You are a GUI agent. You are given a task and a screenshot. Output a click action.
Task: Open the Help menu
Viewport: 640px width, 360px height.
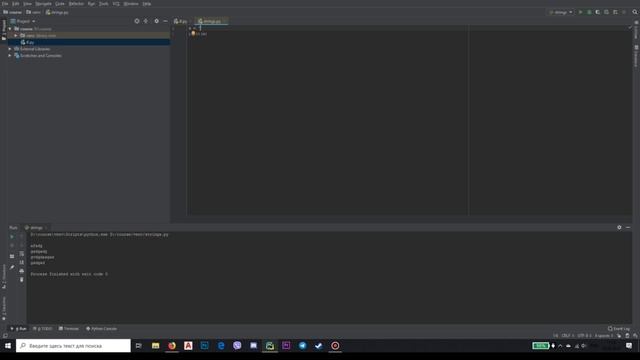point(147,4)
